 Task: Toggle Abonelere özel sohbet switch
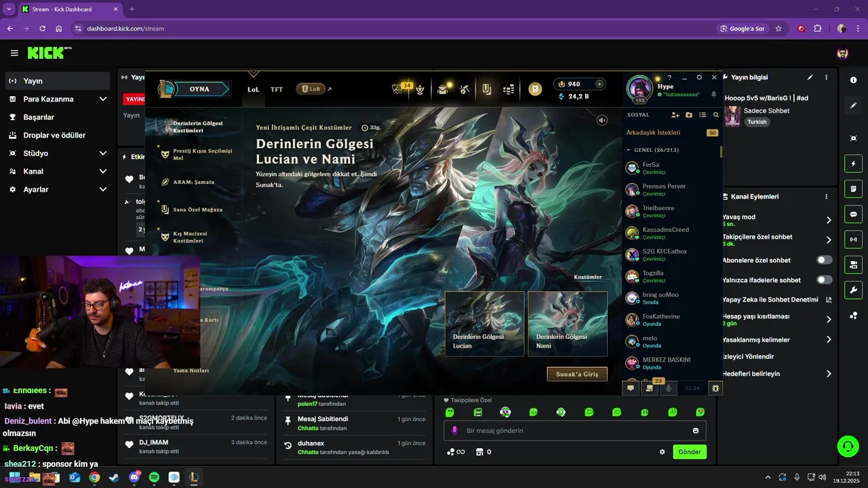coord(825,260)
